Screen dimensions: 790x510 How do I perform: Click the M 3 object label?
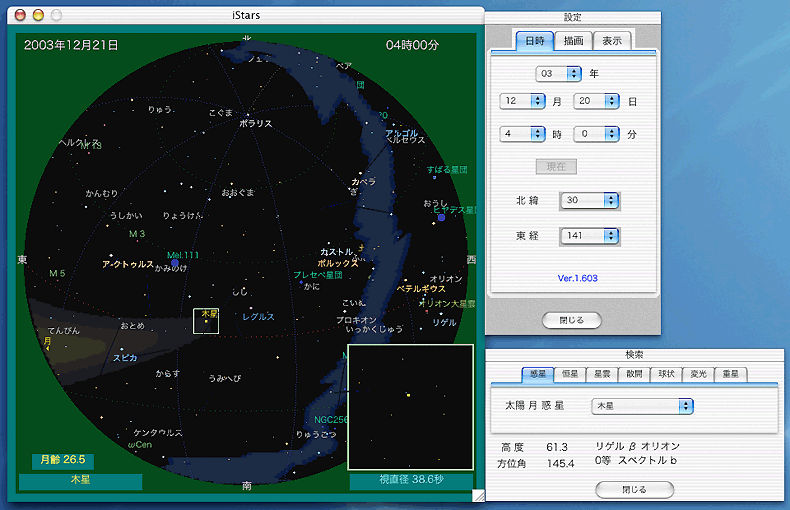coord(137,234)
